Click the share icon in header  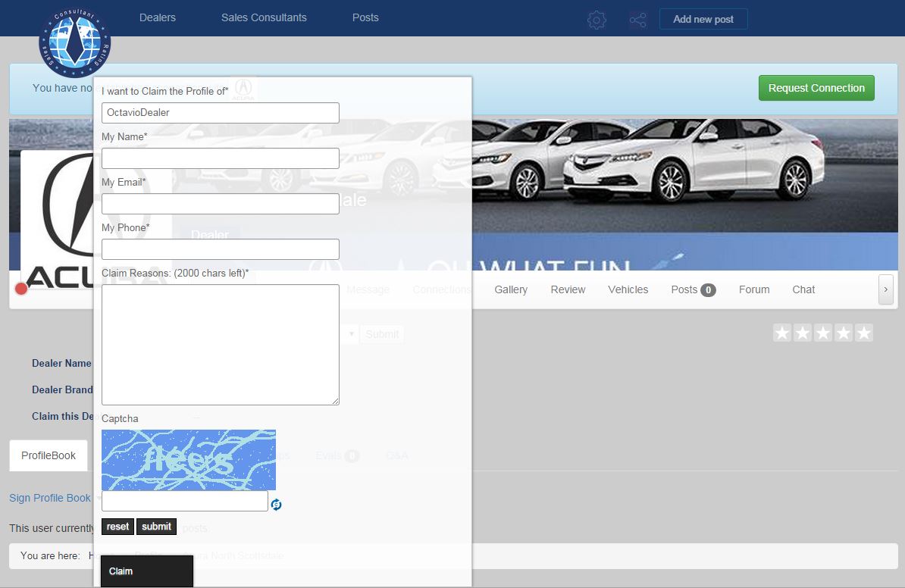[637, 20]
